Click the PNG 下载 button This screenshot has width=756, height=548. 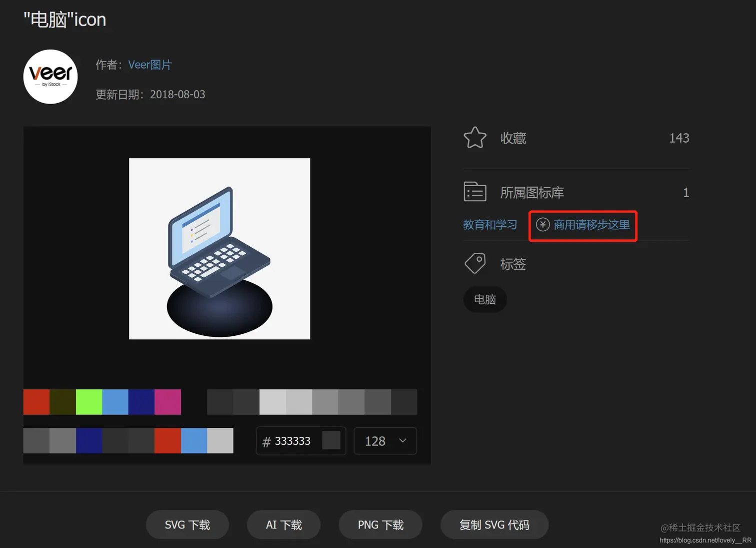click(380, 524)
